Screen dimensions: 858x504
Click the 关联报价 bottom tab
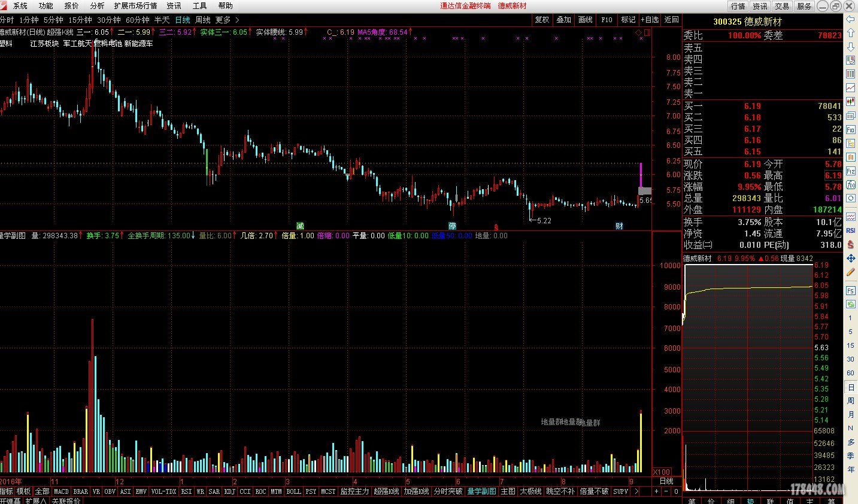click(x=66, y=500)
